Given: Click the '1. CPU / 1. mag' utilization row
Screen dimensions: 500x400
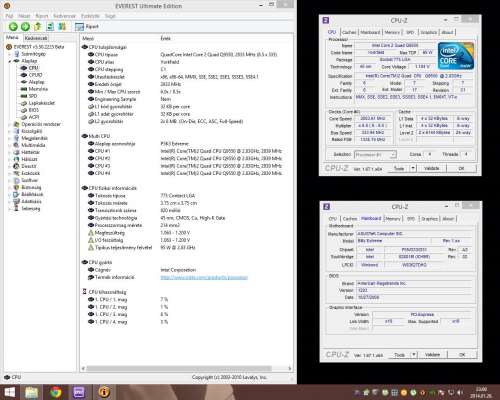Looking at the screenshot, I should pyautogui.click(x=128, y=300).
